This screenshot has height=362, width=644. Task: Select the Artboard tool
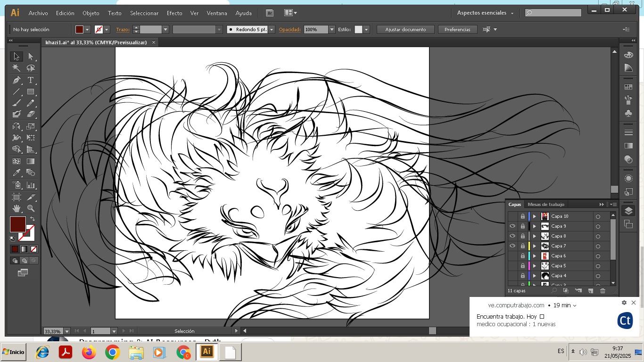coord(16,197)
